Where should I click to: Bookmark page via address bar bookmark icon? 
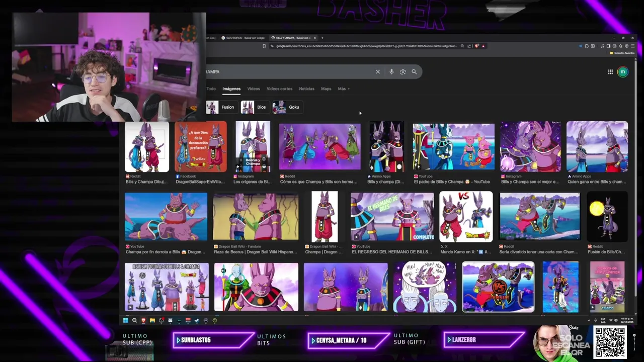click(264, 46)
